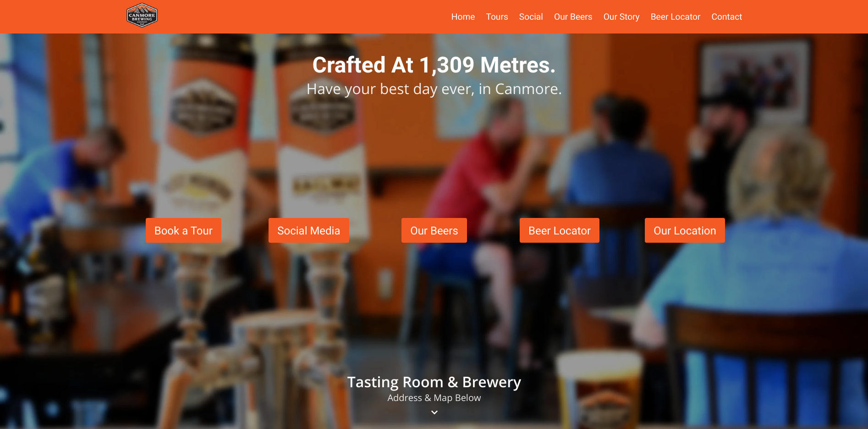This screenshot has width=868, height=429.
Task: Select Our Beers in the top navigation
Action: [573, 17]
